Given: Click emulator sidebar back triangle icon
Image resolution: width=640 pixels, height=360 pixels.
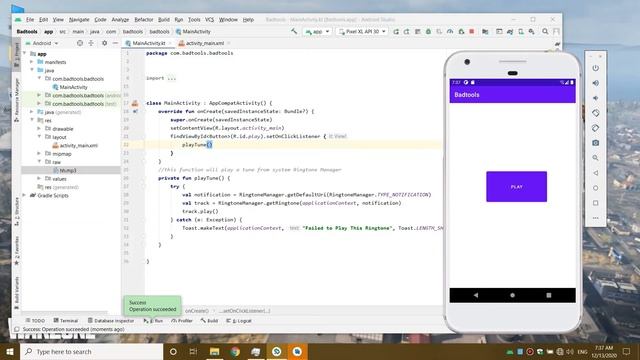Looking at the screenshot, I should [x=596, y=173].
